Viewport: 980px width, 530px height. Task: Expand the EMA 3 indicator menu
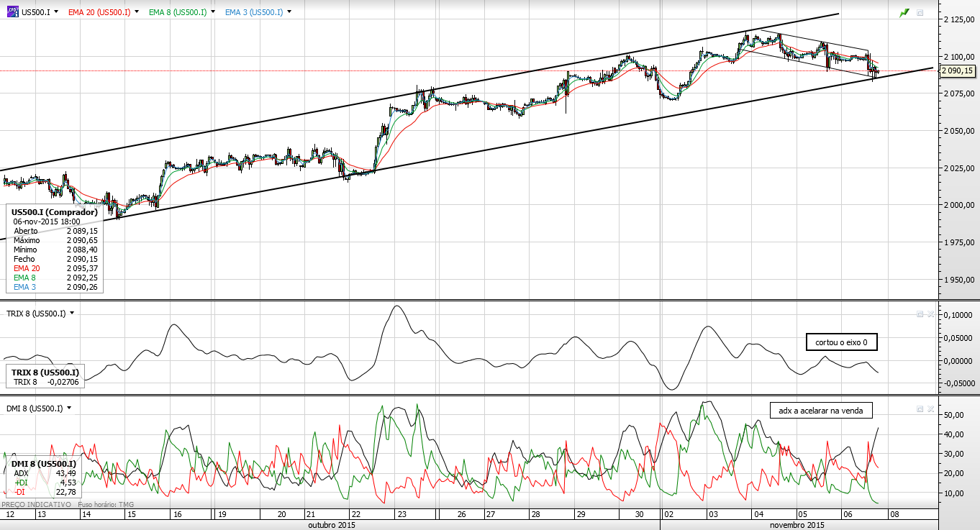[289, 12]
